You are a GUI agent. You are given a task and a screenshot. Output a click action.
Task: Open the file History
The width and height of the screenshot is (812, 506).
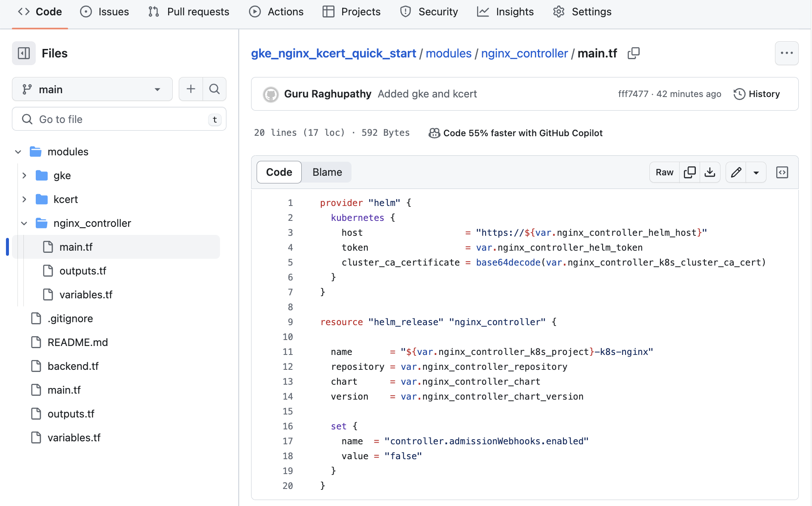pos(758,94)
